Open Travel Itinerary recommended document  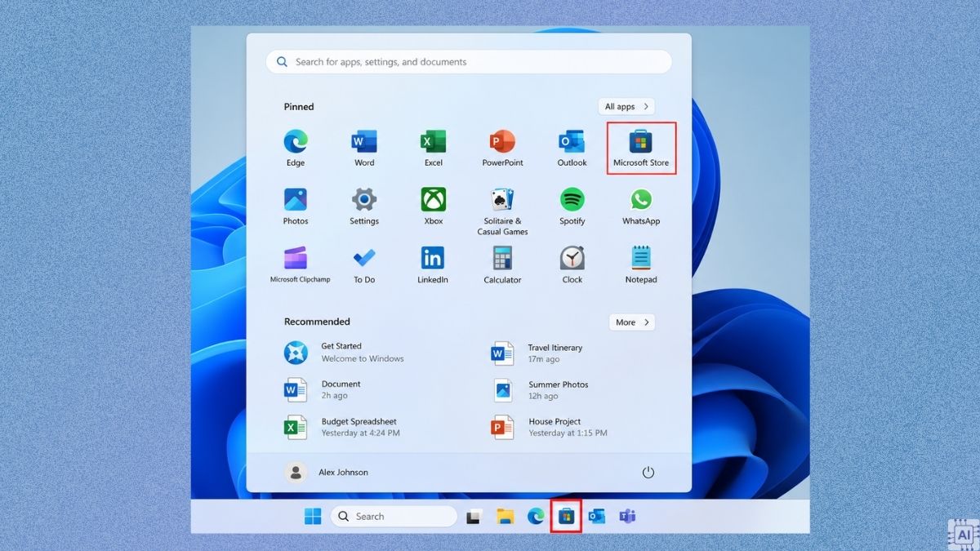click(x=537, y=353)
